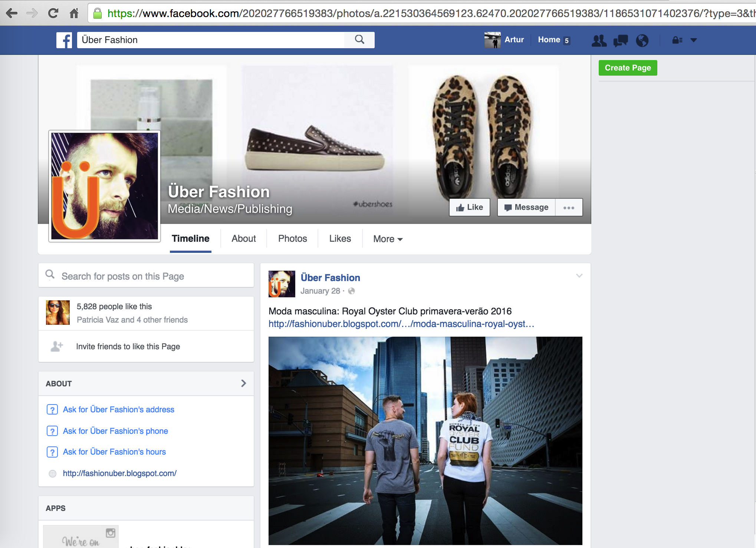Image resolution: width=756 pixels, height=548 pixels.
Task: Open the notifications globe icon
Action: tap(642, 40)
